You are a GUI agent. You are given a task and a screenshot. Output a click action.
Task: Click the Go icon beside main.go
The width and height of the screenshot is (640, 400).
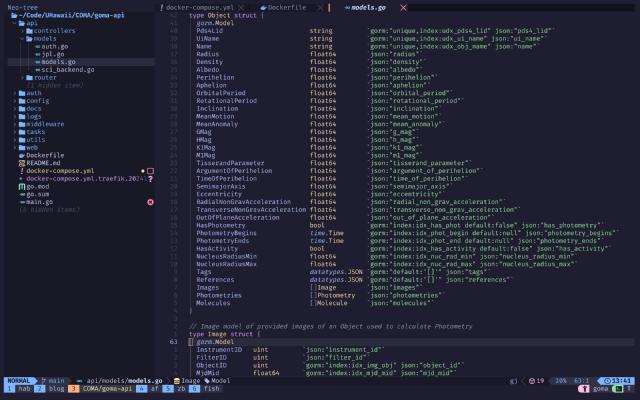pos(22,202)
